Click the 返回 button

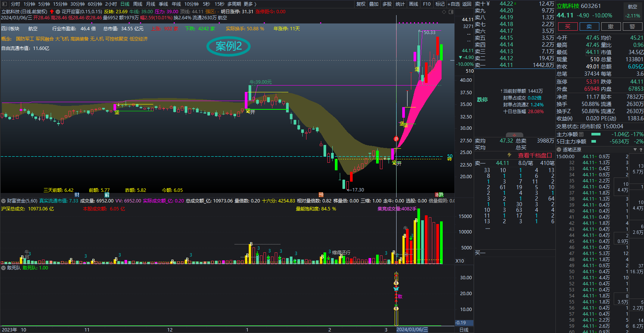(467, 4)
